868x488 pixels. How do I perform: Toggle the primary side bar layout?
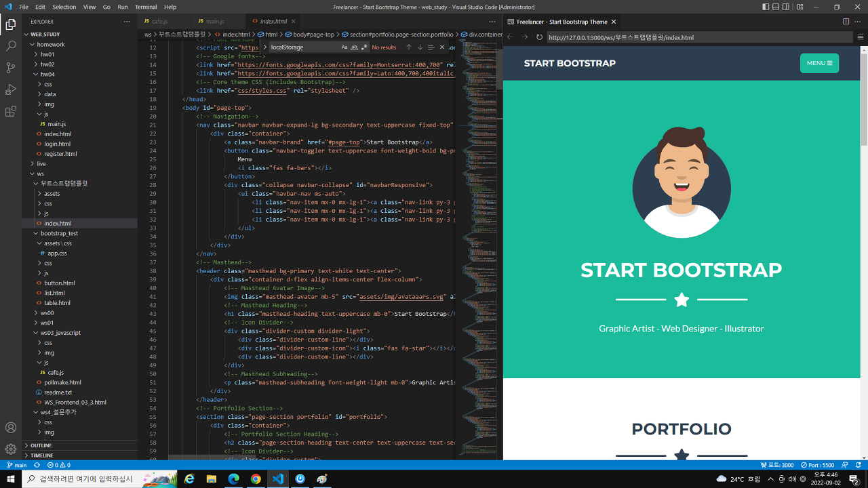click(x=766, y=7)
